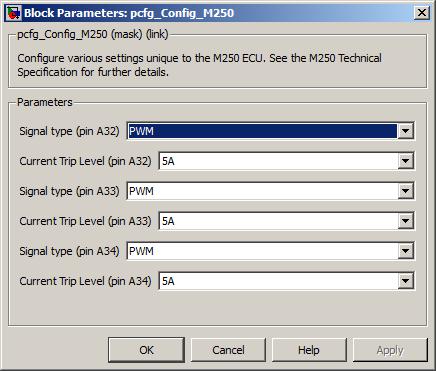Click the Simulink block icon in title bar
The height and width of the screenshot is (371, 436).
tap(13, 13)
